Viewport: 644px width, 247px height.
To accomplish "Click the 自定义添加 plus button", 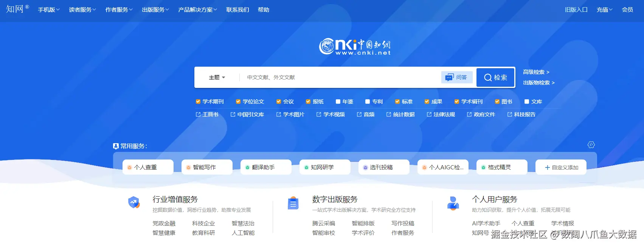I will (561, 167).
